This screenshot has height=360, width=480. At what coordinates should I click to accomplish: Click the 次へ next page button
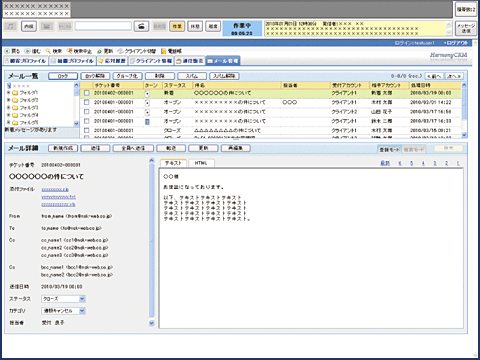coord(454,76)
